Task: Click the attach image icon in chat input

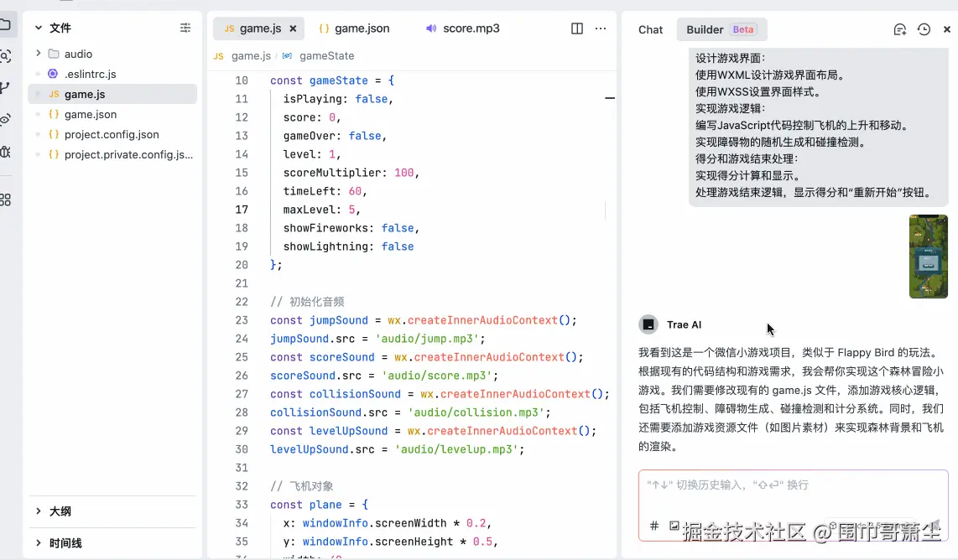Action: pyautogui.click(x=674, y=526)
